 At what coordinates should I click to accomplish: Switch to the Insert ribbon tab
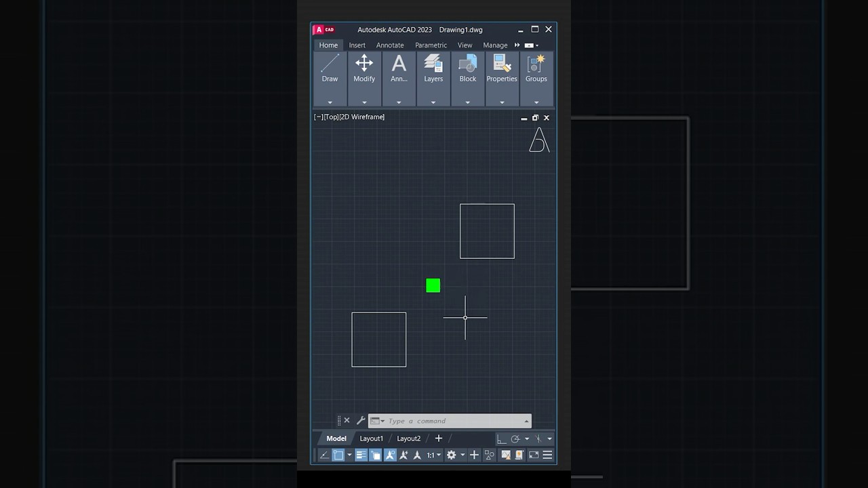pyautogui.click(x=357, y=45)
